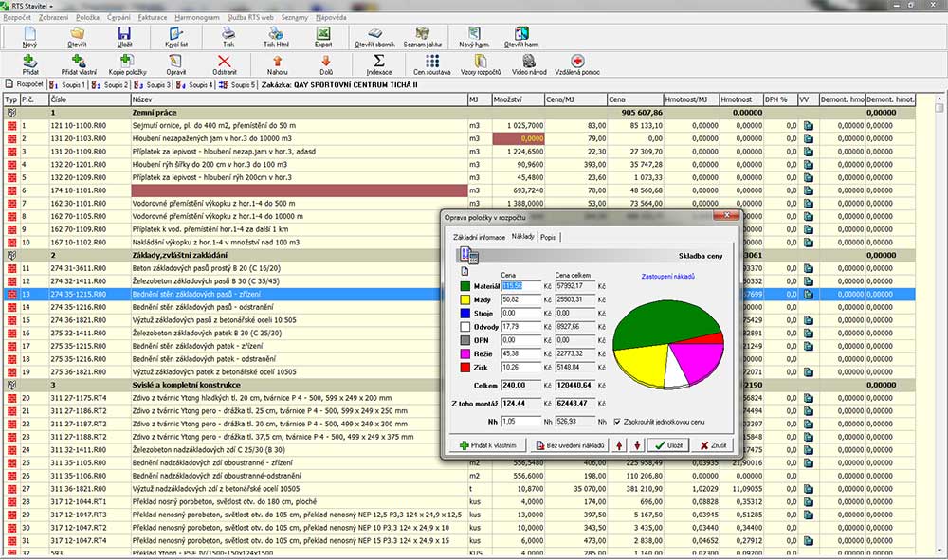
Task: Click the Zisk Cena input field
Action: [x=521, y=368]
